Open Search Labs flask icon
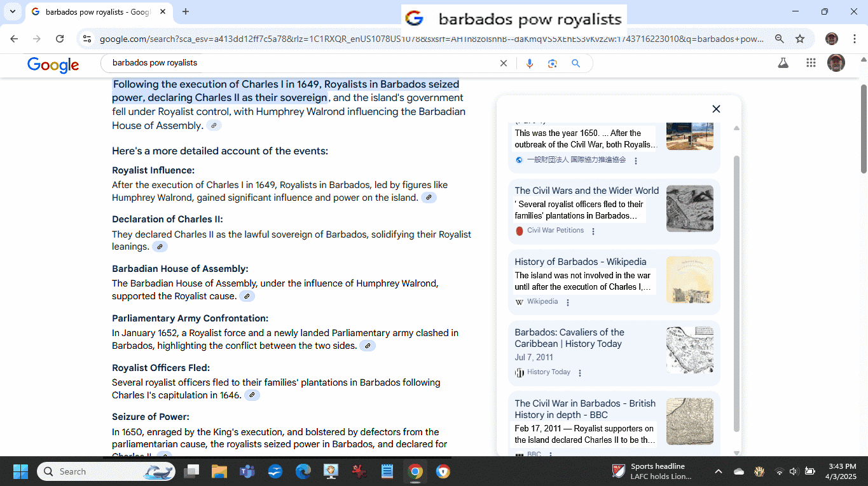 pos(783,63)
